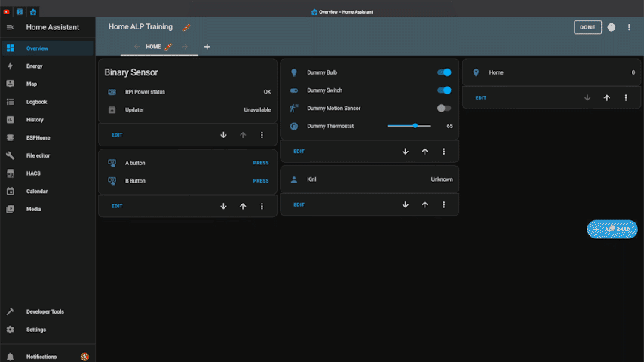Click the Dummy Thermostat icon

[294, 126]
